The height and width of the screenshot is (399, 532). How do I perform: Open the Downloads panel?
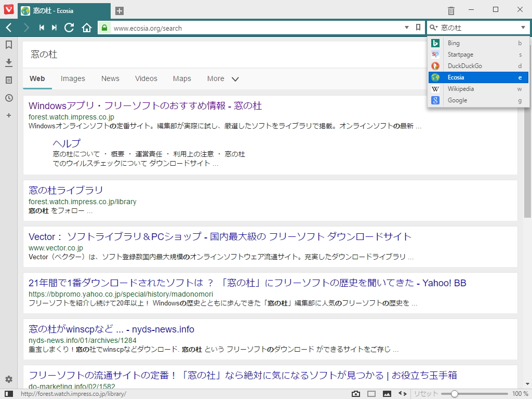tap(8, 62)
